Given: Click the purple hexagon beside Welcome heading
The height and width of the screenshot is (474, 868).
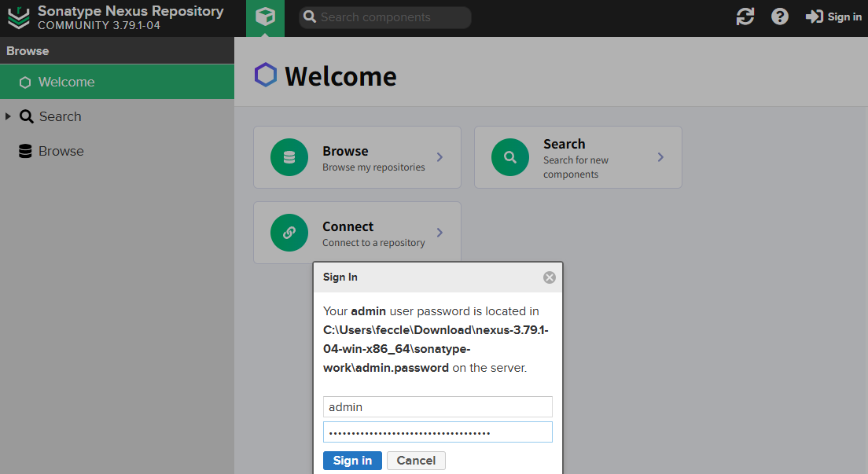Looking at the screenshot, I should click(x=266, y=75).
